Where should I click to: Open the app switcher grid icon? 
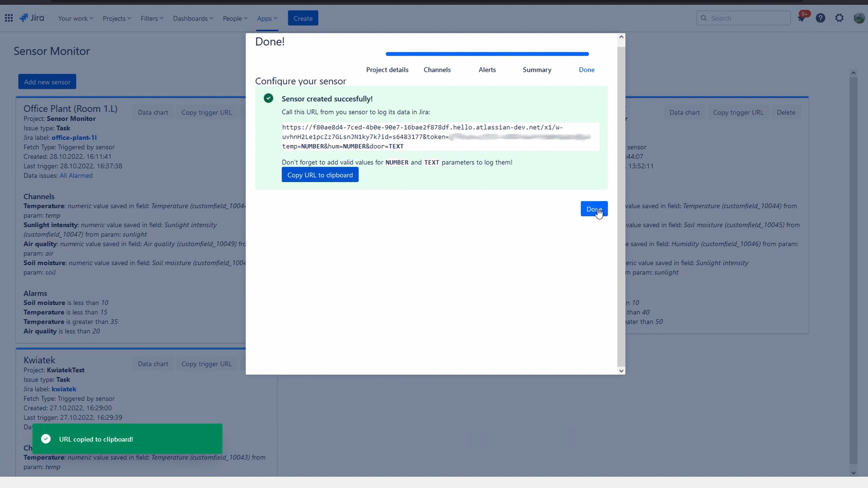click(9, 18)
